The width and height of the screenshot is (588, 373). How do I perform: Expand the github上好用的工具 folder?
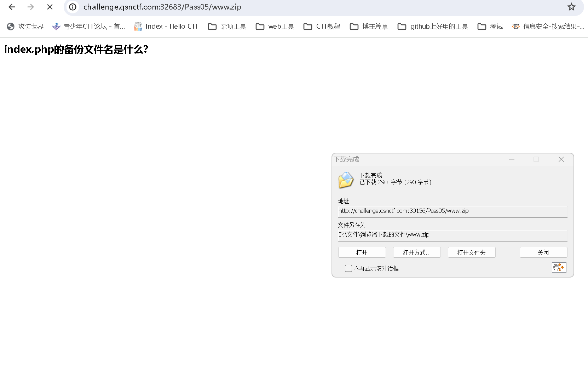[x=432, y=26]
